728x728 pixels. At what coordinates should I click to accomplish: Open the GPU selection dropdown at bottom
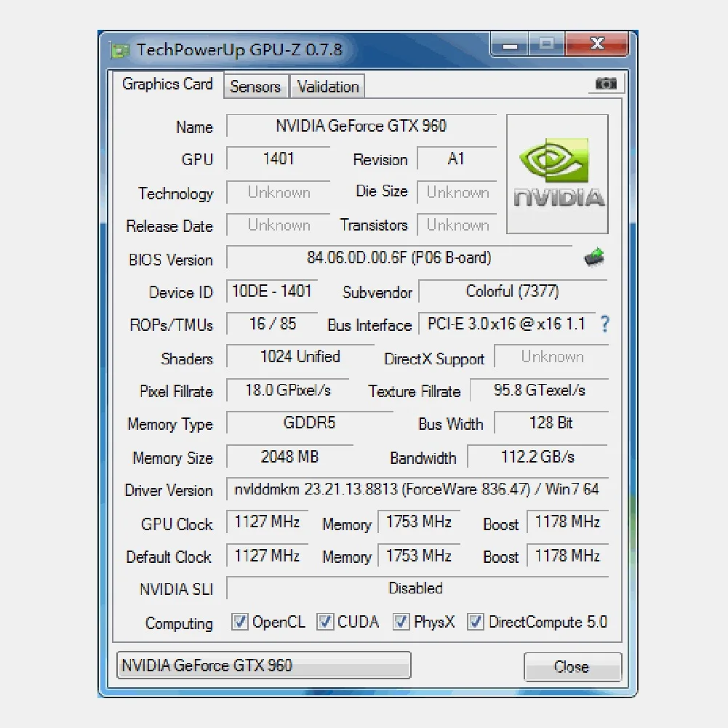point(264,665)
